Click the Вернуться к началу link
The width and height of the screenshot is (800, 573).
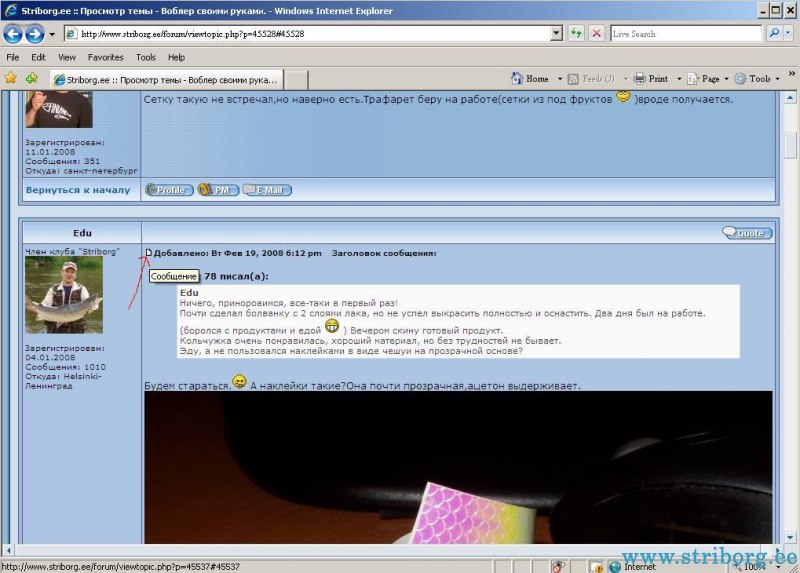[x=78, y=189]
